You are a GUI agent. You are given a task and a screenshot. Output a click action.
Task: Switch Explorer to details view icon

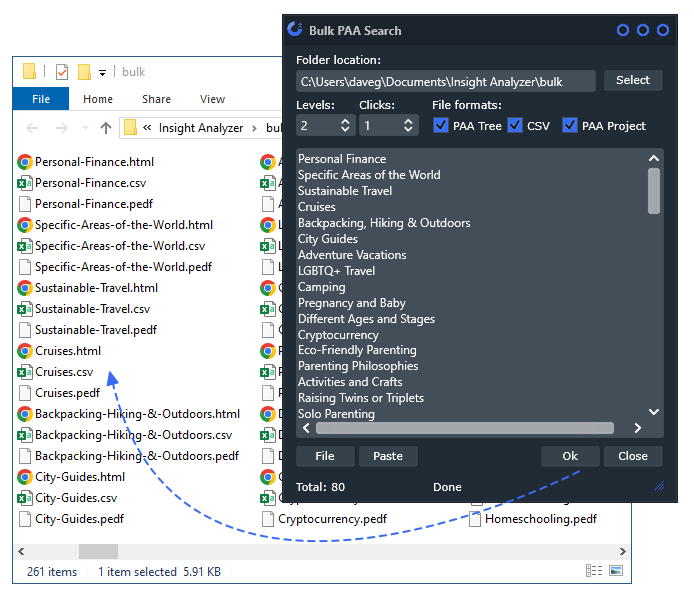coord(594,571)
